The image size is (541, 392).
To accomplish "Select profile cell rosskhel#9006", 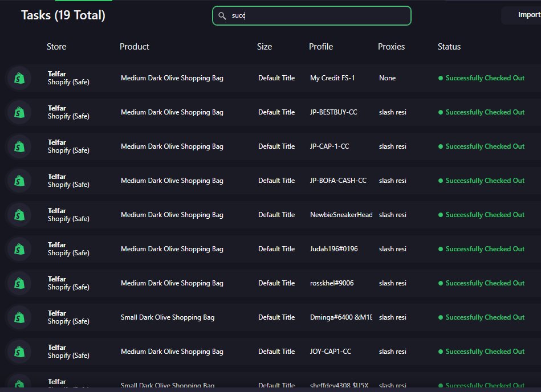I will pyautogui.click(x=332, y=283).
